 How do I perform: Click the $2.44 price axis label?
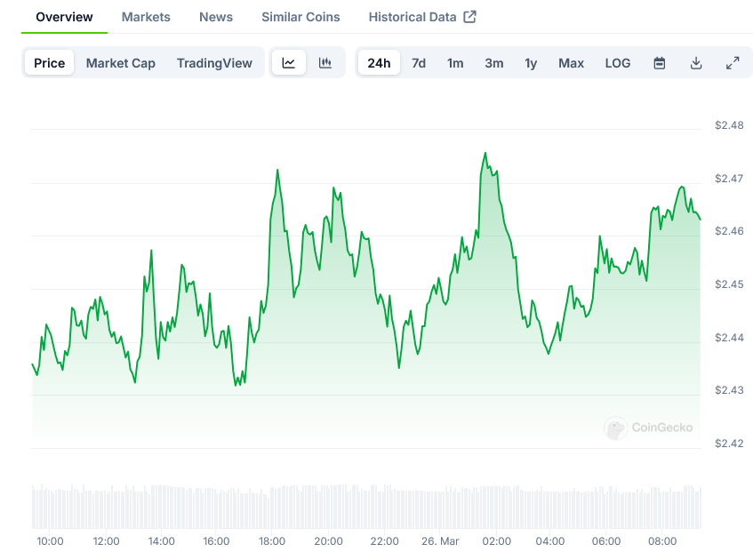coord(729,338)
